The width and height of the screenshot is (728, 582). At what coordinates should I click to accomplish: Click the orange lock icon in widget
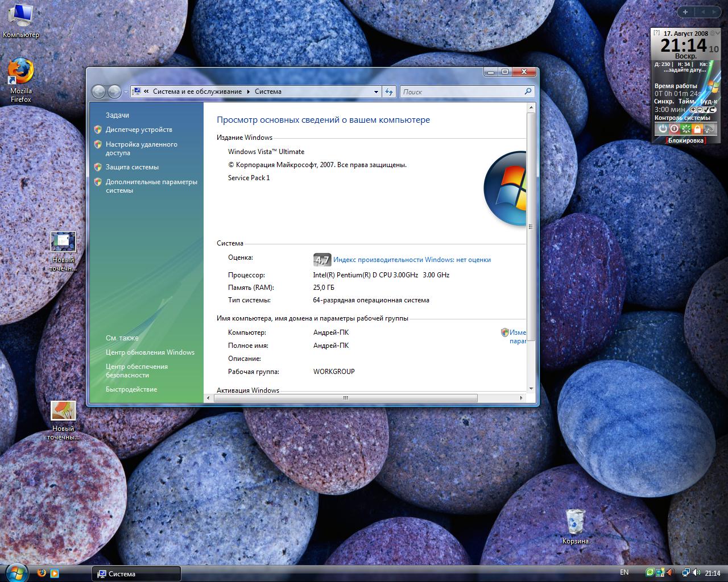click(x=697, y=129)
